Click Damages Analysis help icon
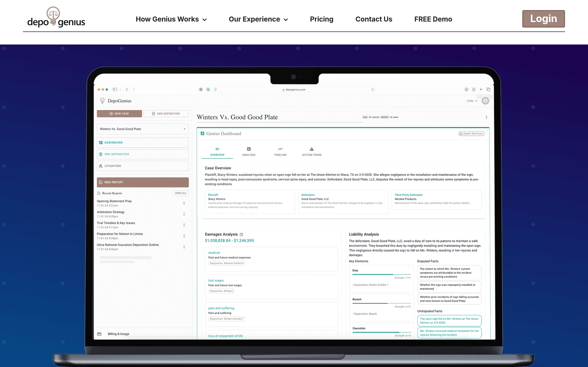This screenshot has height=367, width=588. click(241, 234)
